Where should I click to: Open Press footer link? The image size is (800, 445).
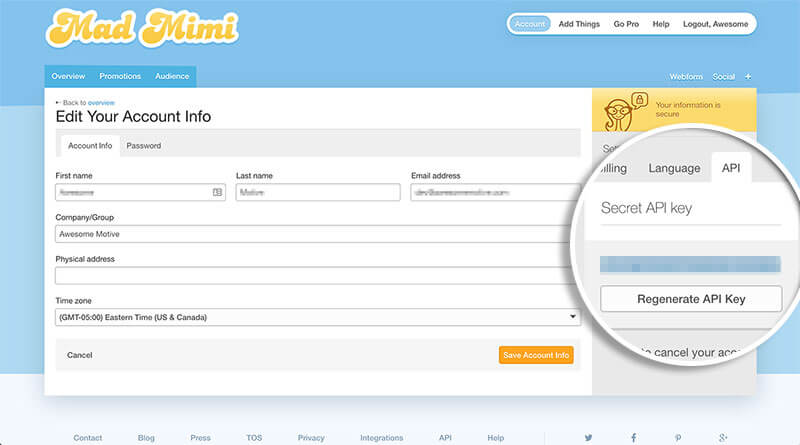coord(200,437)
